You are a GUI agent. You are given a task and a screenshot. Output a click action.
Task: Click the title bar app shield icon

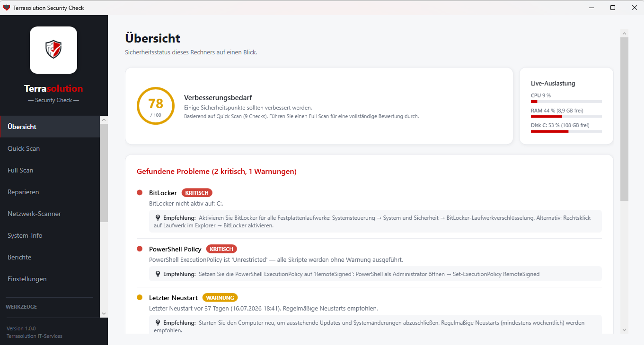click(7, 8)
